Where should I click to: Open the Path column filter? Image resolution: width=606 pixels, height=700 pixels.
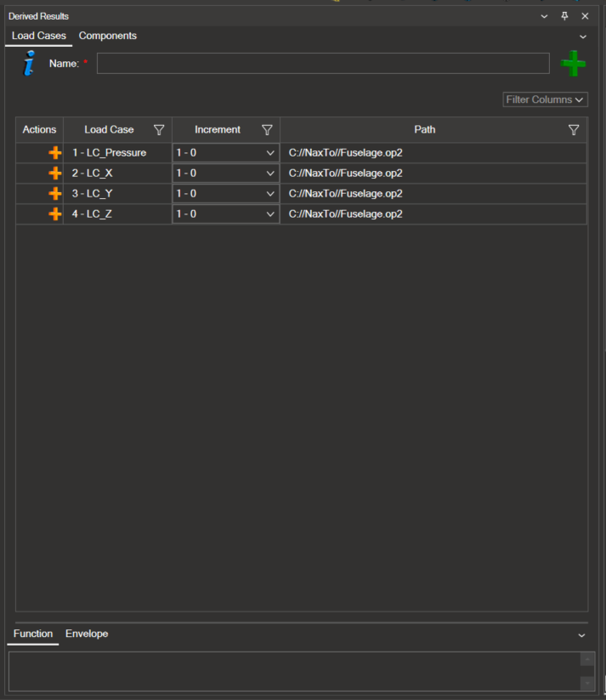[x=574, y=130]
